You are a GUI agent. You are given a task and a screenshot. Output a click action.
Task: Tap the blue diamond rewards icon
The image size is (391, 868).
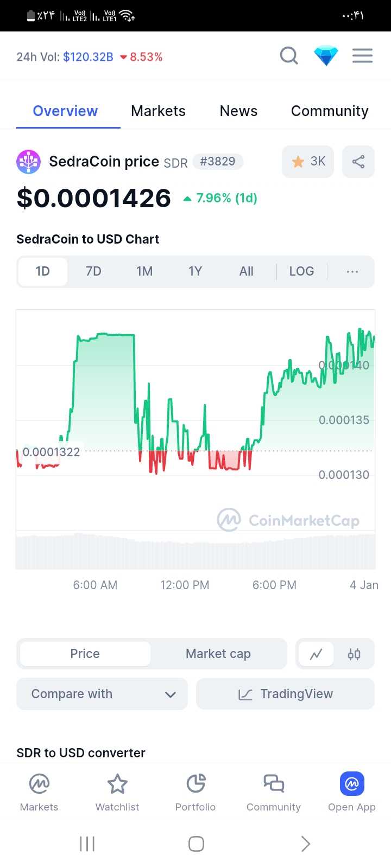click(326, 56)
